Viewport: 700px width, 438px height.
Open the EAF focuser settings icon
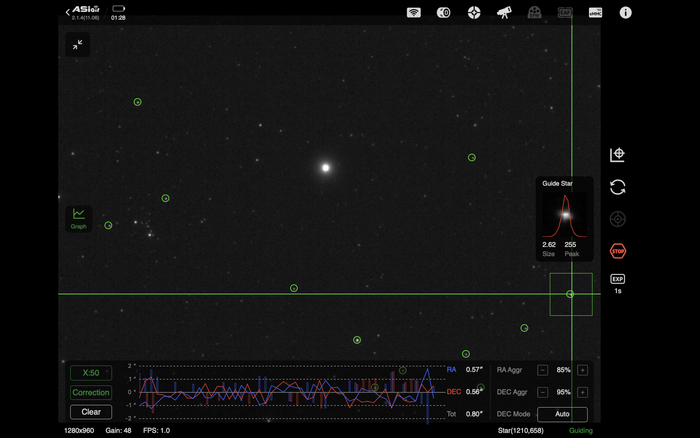pyautogui.click(x=565, y=13)
